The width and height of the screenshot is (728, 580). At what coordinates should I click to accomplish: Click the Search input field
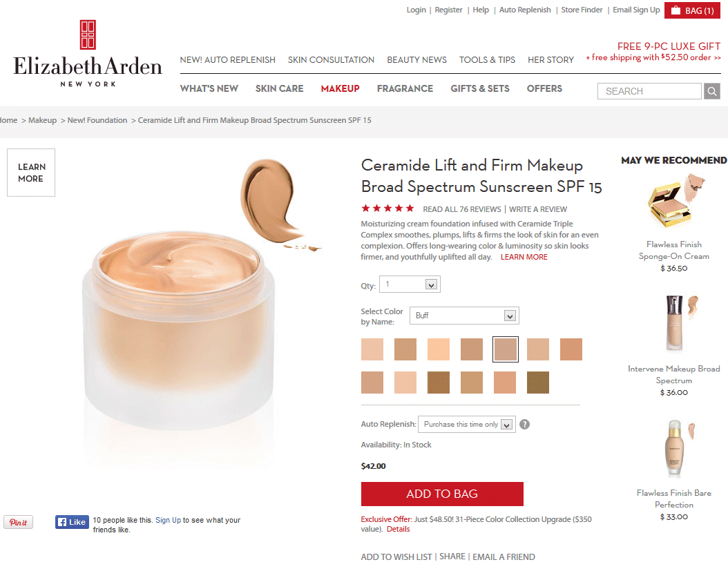coord(649,91)
